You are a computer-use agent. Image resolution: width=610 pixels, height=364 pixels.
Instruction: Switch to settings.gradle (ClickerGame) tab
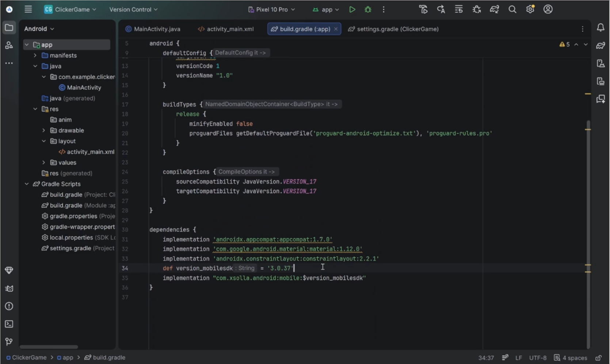393,29
